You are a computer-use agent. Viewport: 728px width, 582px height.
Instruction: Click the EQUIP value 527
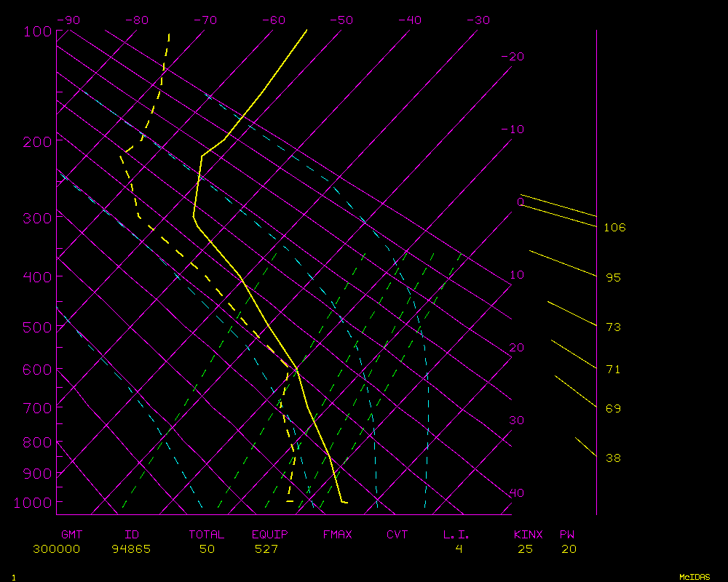click(266, 549)
